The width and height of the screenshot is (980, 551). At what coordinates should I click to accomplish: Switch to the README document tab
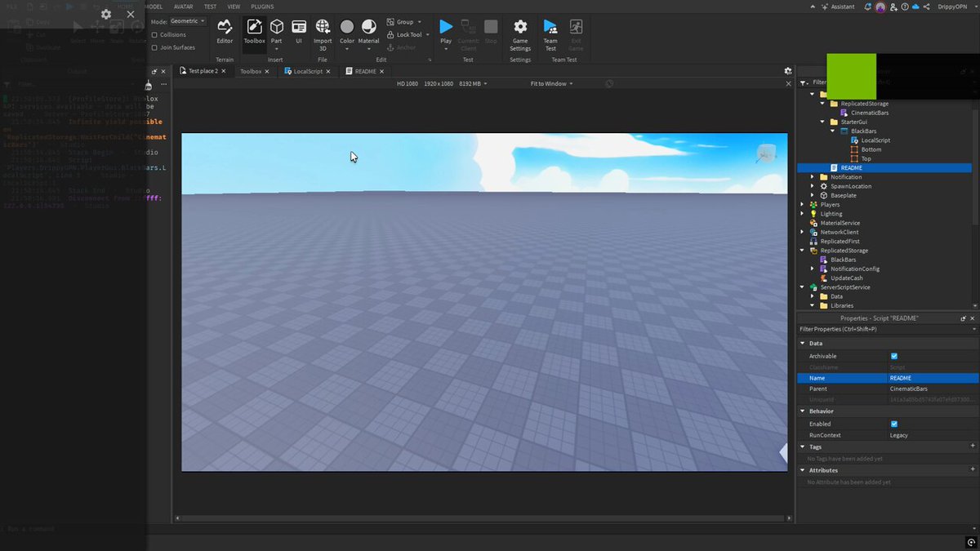tap(365, 71)
